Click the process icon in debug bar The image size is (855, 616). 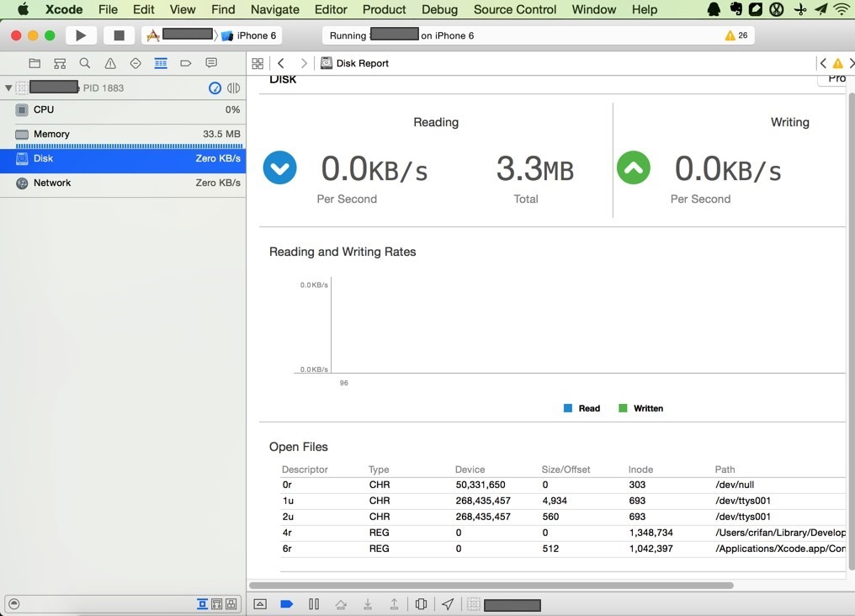click(473, 604)
